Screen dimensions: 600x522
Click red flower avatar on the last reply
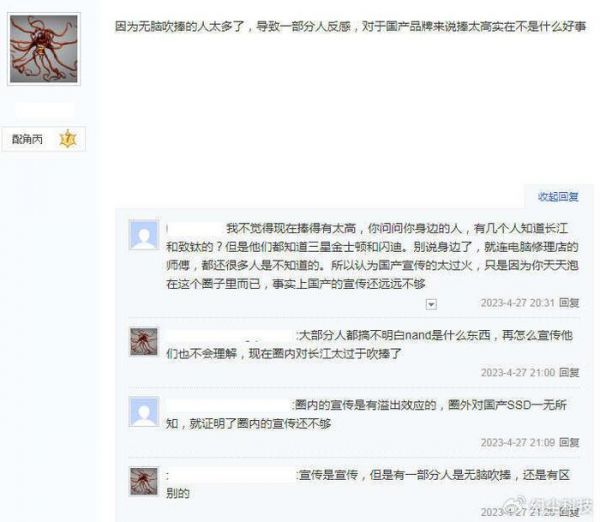coord(144,481)
